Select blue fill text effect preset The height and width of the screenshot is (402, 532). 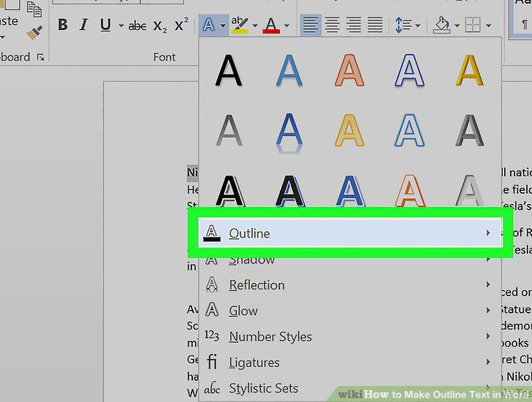[289, 70]
